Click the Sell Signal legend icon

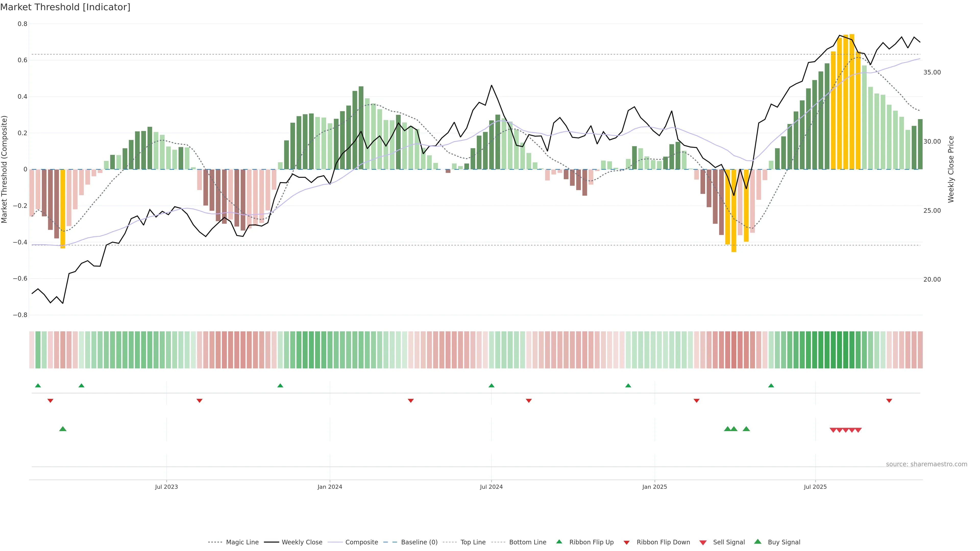[703, 543]
